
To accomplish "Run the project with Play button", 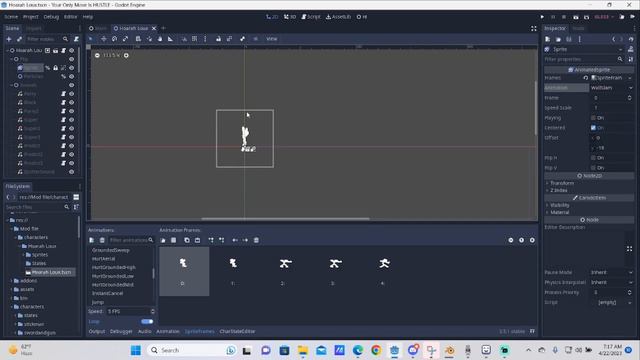I will coord(542,17).
